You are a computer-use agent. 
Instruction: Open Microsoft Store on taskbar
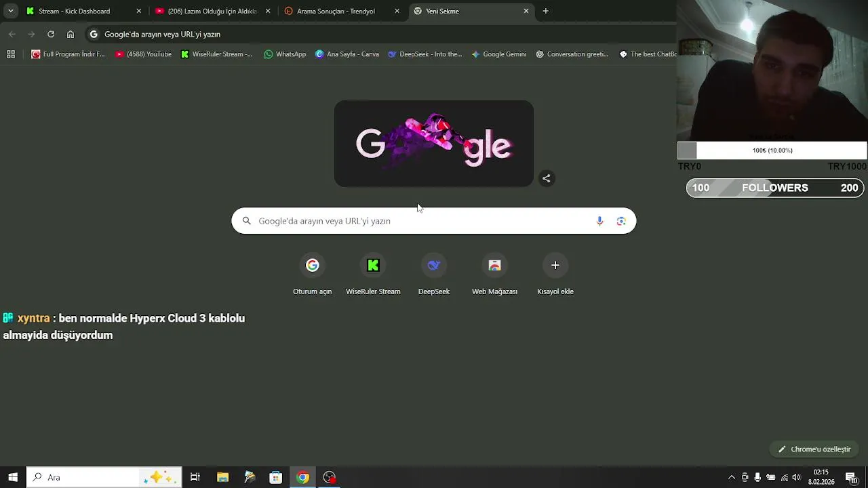tap(276, 477)
